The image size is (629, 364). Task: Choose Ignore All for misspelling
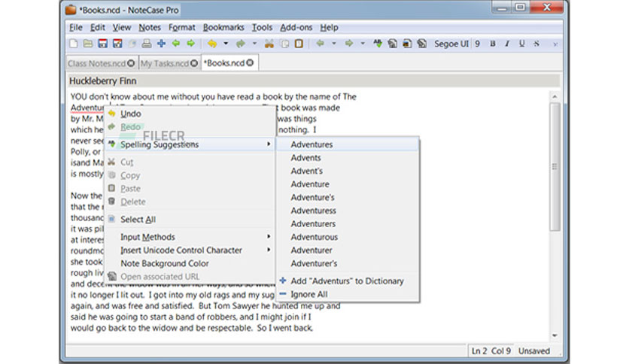[x=348, y=294]
